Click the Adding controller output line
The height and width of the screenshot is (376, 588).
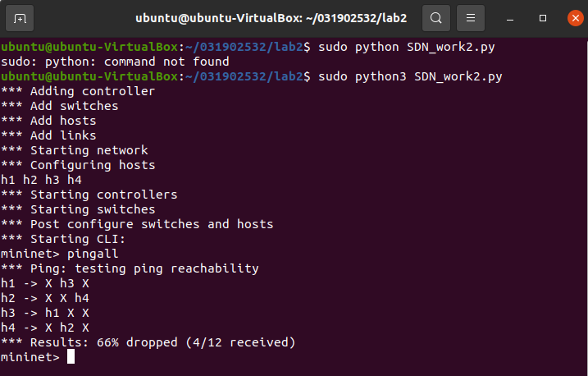click(78, 91)
